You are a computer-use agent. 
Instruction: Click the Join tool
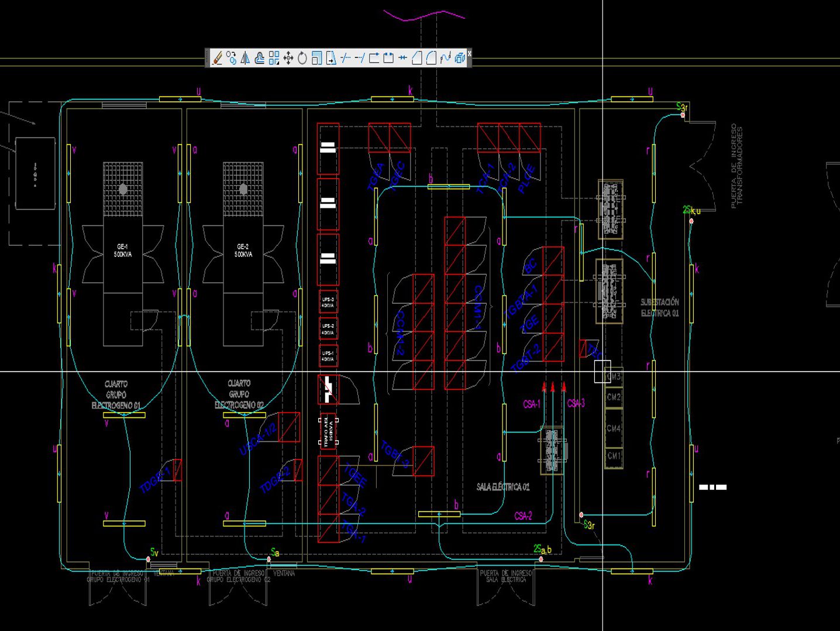(x=402, y=58)
